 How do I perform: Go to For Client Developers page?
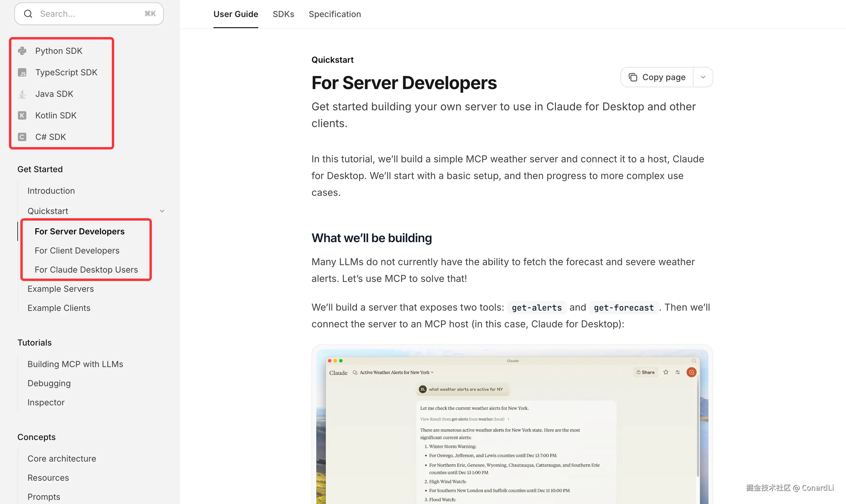pyautogui.click(x=77, y=251)
